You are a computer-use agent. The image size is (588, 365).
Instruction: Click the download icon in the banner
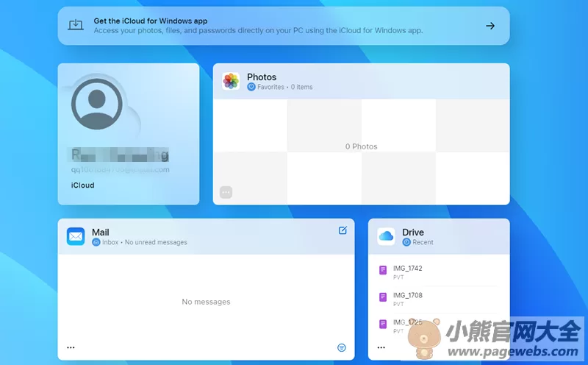coord(76,25)
